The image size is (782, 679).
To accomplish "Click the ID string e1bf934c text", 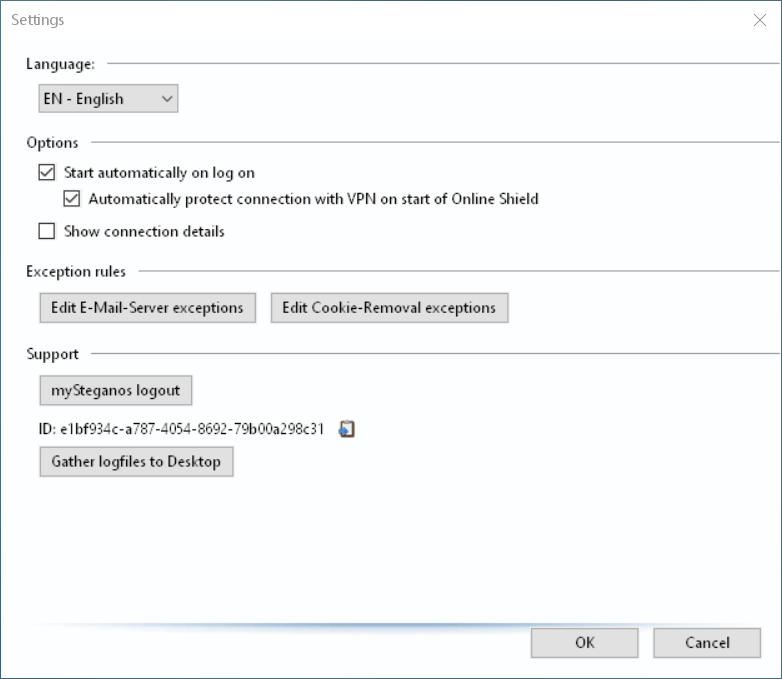I will pyautogui.click(x=192, y=429).
